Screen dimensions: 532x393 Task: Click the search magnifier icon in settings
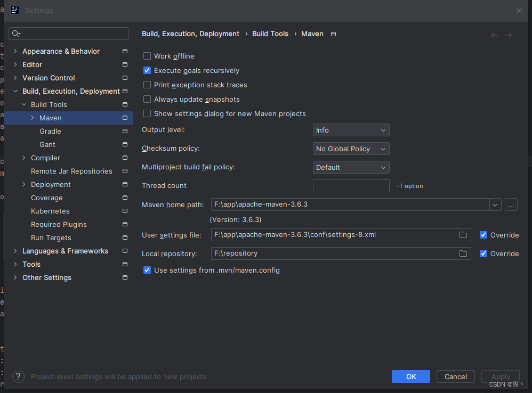pyautogui.click(x=16, y=34)
